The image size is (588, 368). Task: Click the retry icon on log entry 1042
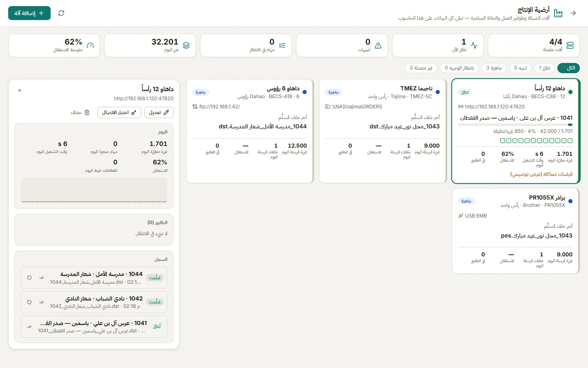(29, 302)
